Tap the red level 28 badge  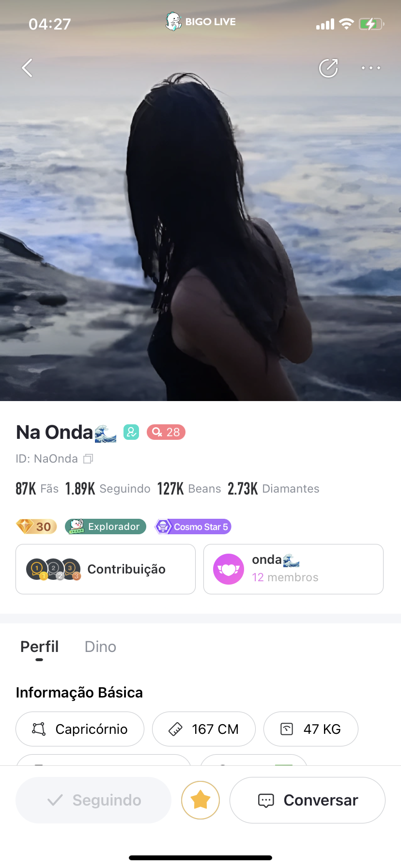pyautogui.click(x=166, y=432)
